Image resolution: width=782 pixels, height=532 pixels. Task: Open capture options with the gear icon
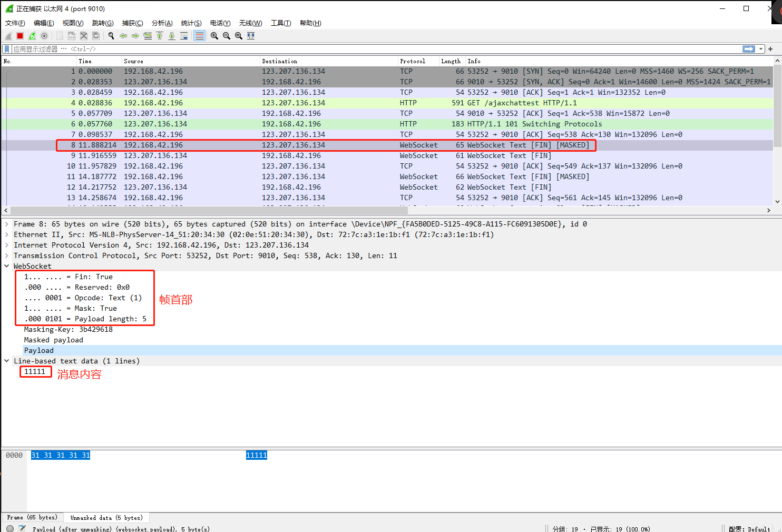tap(44, 35)
